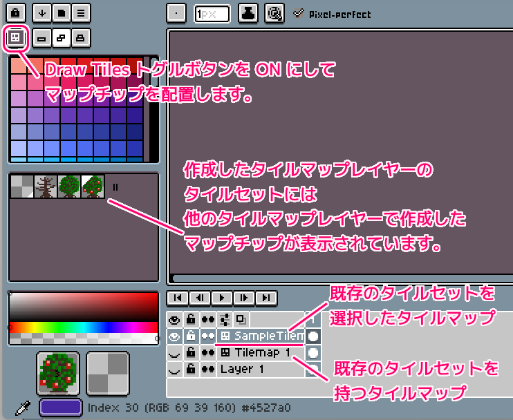This screenshot has height=420, width=513.
Task: Open the brush Dynamics icon
Action: tap(274, 14)
